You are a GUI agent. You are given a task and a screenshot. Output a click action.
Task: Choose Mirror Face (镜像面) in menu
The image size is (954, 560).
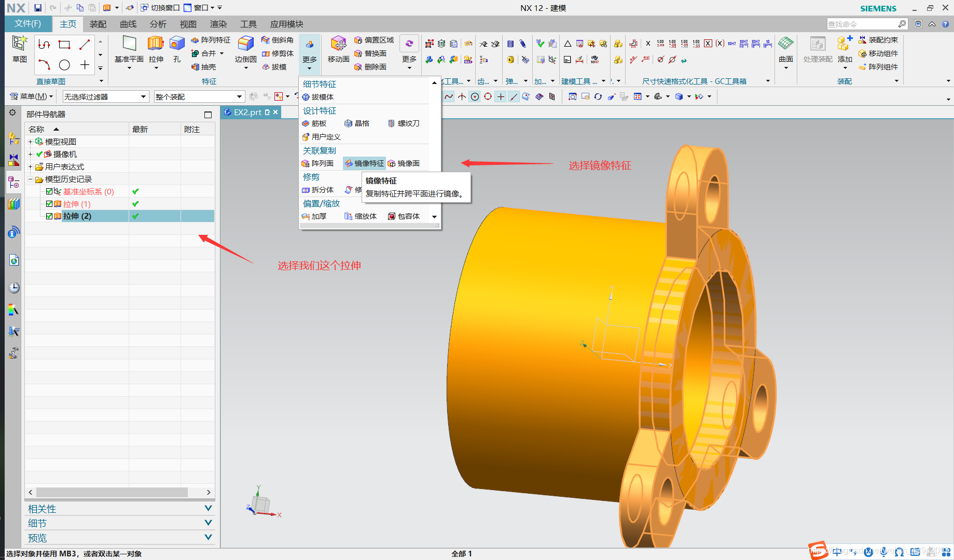click(x=404, y=163)
